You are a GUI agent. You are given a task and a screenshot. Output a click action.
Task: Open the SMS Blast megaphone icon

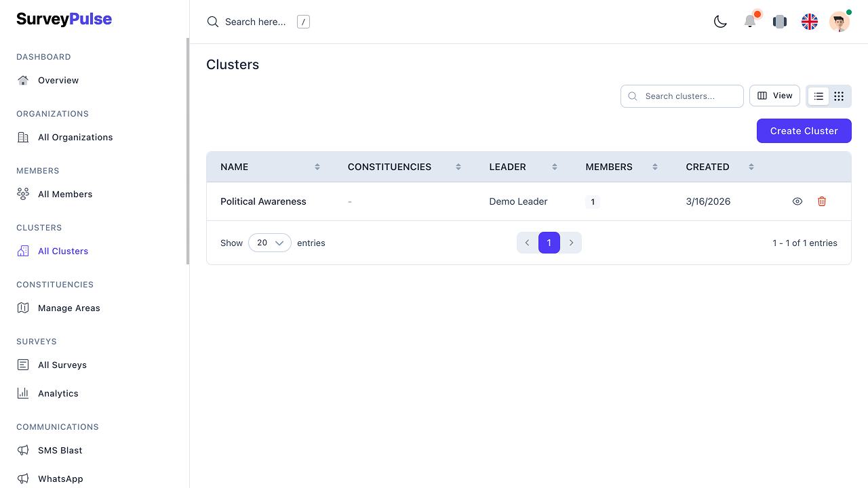(x=23, y=450)
